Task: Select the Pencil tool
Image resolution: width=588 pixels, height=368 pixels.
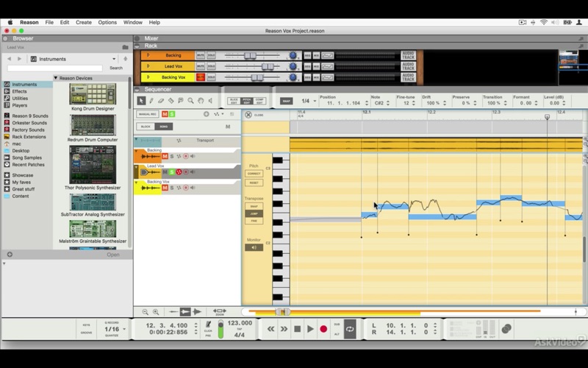Action: coord(151,101)
